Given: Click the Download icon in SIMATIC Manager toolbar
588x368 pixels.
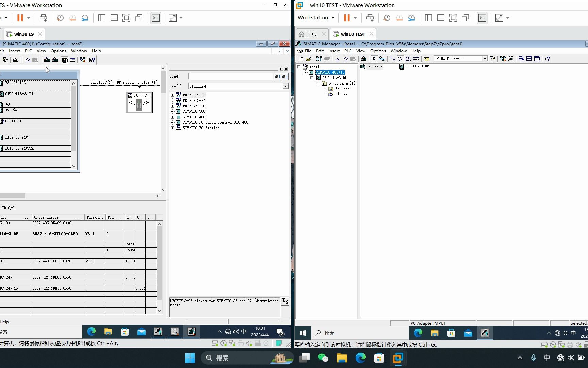Looking at the screenshot, I should (x=364, y=59).
